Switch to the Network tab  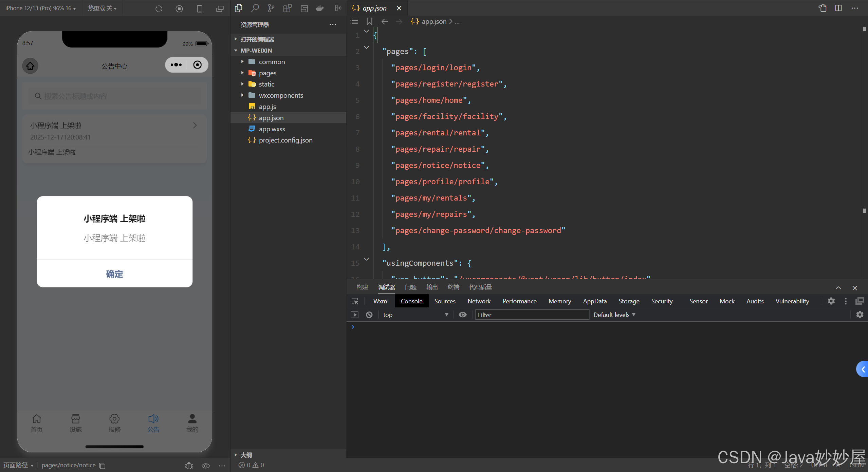[x=479, y=301]
